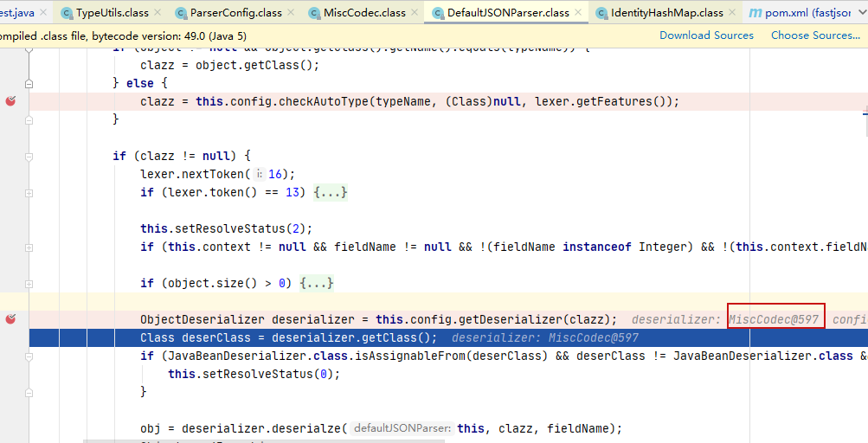
Task: Switch to the ParserConfig.class tab
Action: point(235,12)
